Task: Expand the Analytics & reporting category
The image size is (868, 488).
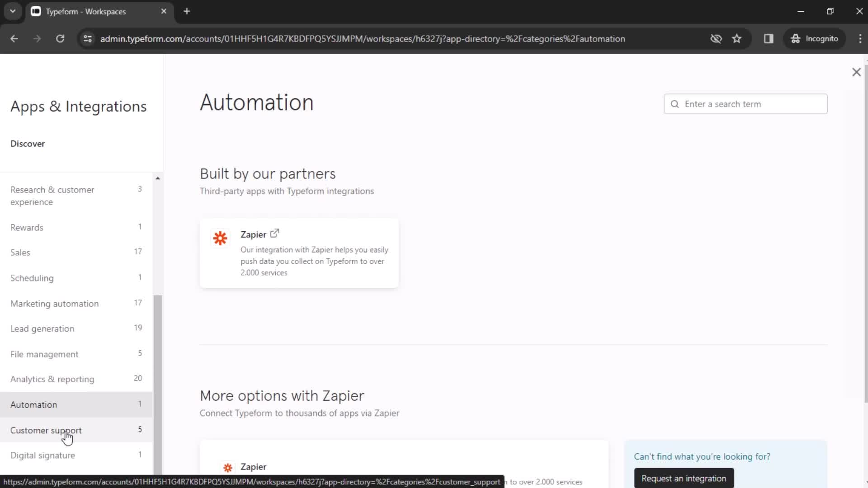Action: pos(52,379)
